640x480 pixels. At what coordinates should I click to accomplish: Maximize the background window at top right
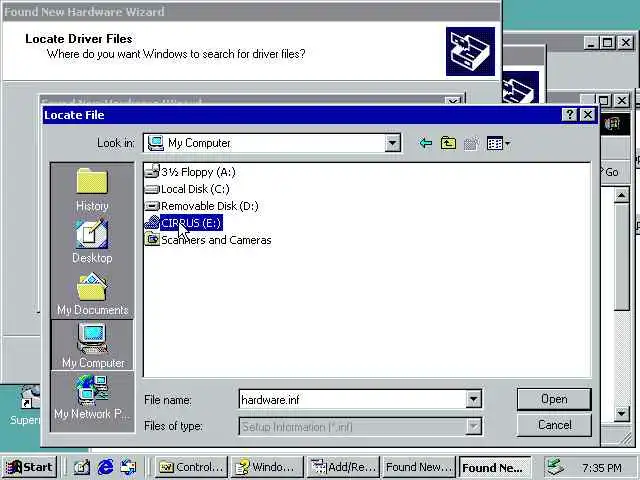tap(607, 42)
